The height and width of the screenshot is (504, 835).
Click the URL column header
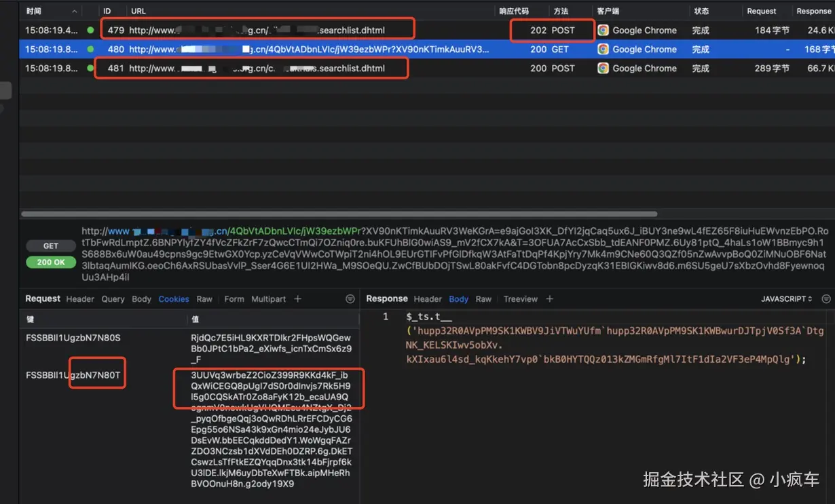[138, 11]
